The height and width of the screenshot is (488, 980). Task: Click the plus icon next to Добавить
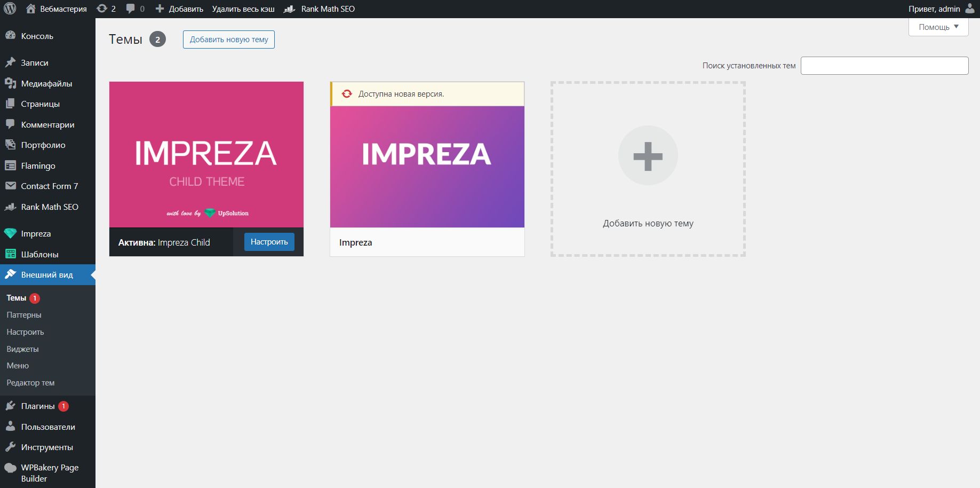(160, 9)
